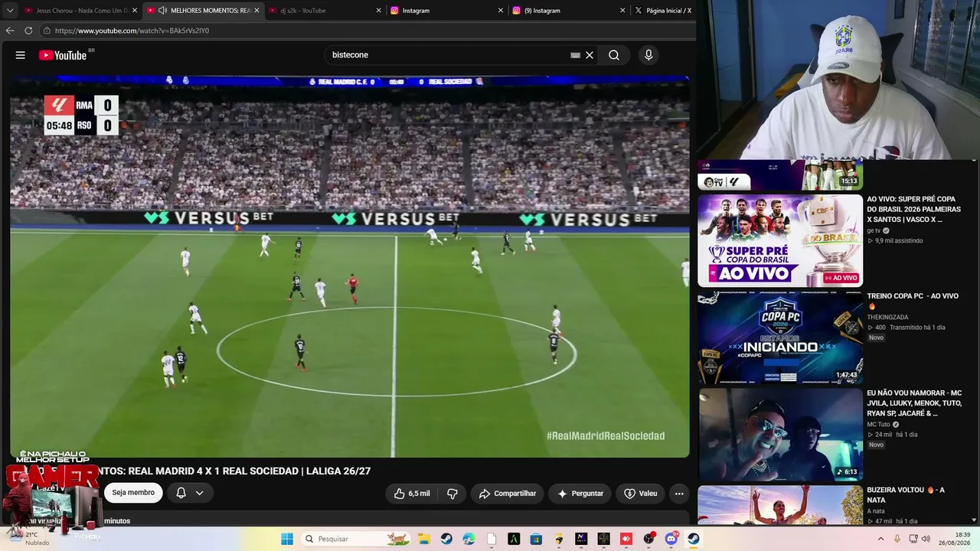Visit THEKINGZADA channel
The image size is (980, 551).
[887, 317]
